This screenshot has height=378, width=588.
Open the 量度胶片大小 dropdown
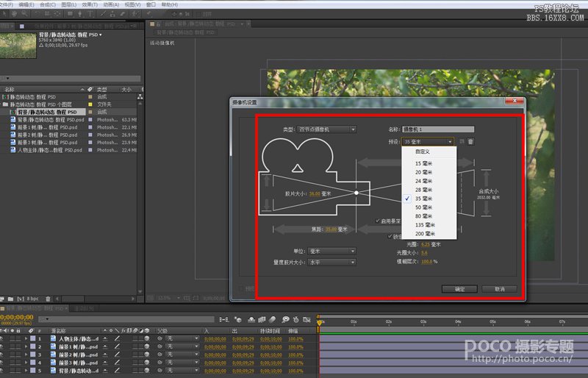[x=331, y=263]
